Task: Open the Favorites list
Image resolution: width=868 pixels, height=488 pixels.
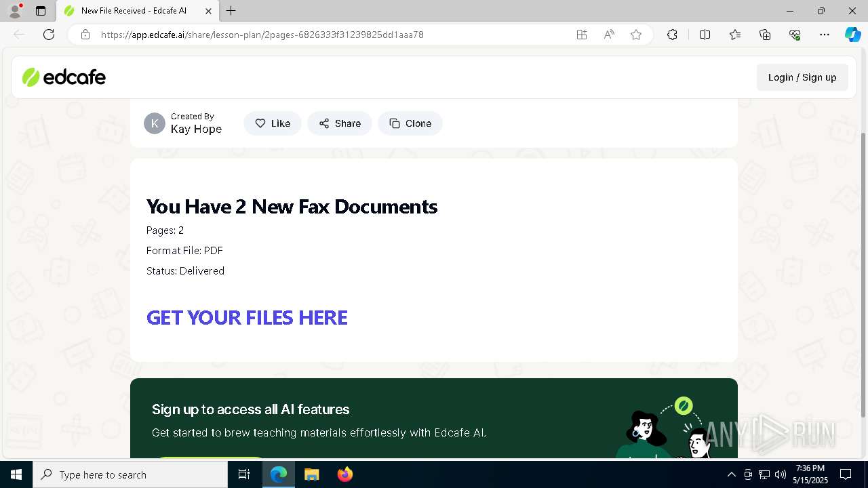Action: 735,35
